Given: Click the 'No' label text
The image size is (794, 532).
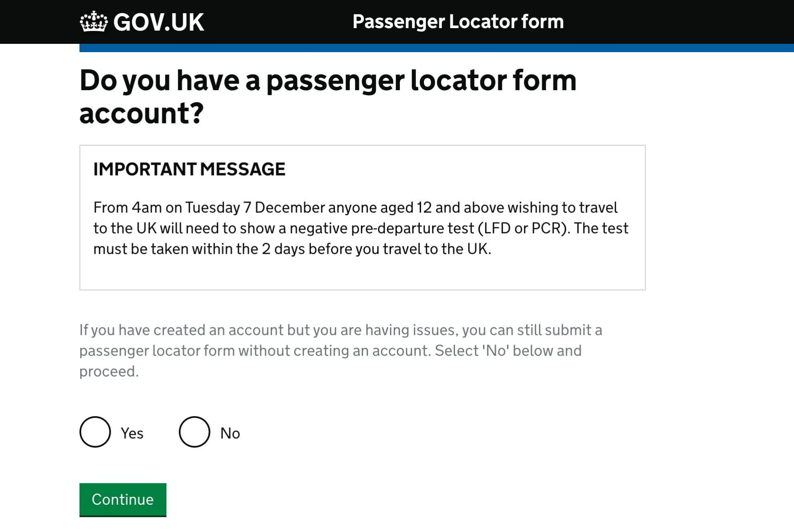Looking at the screenshot, I should tap(230, 433).
